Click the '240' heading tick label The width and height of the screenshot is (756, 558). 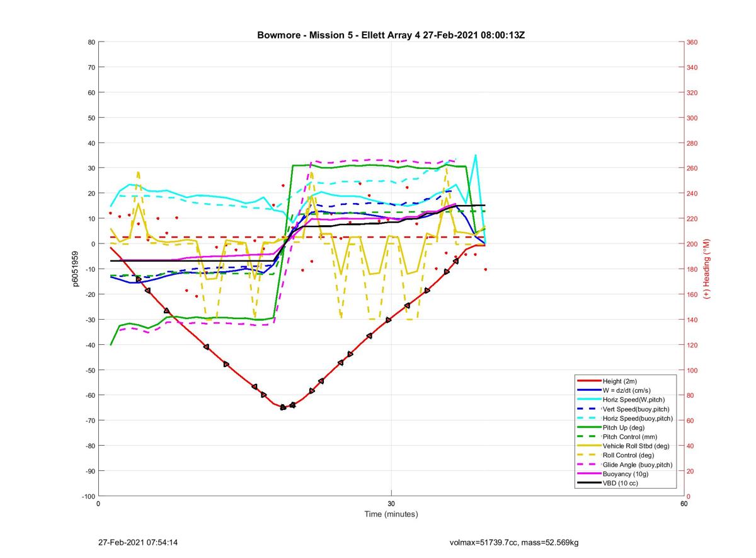692,194
